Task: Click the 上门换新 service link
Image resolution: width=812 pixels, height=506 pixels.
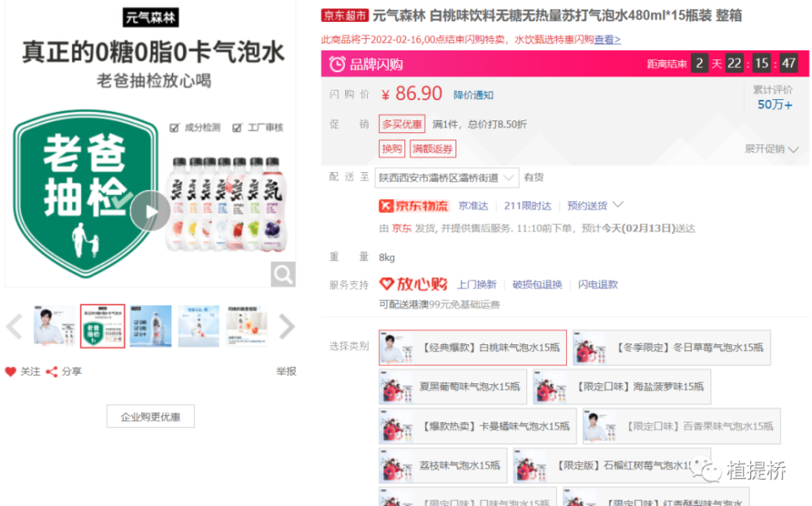Action: 477,284
